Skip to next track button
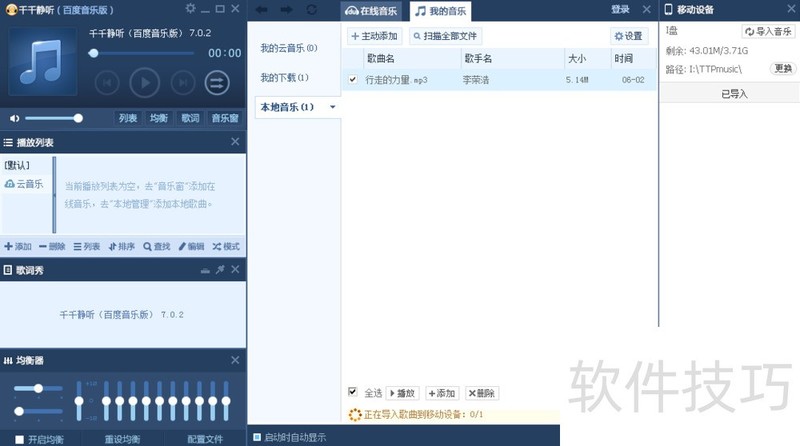Viewport: 800px width, 446px height. (183, 83)
